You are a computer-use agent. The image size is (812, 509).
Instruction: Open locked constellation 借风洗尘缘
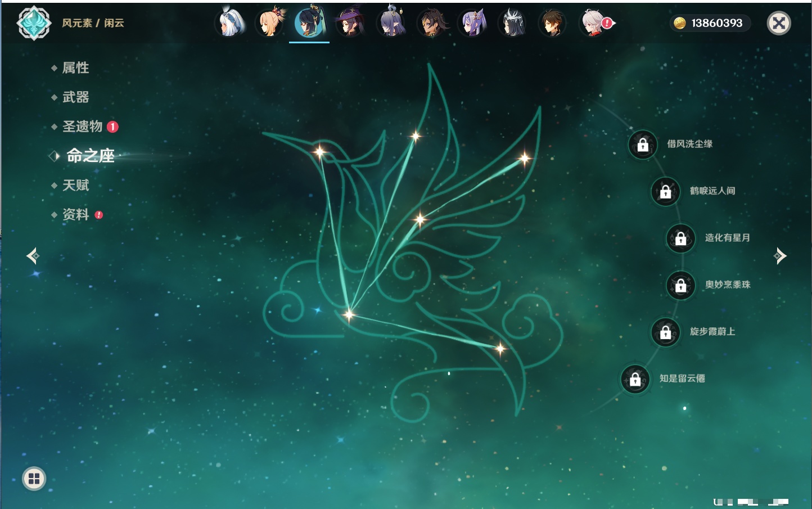pyautogui.click(x=643, y=145)
